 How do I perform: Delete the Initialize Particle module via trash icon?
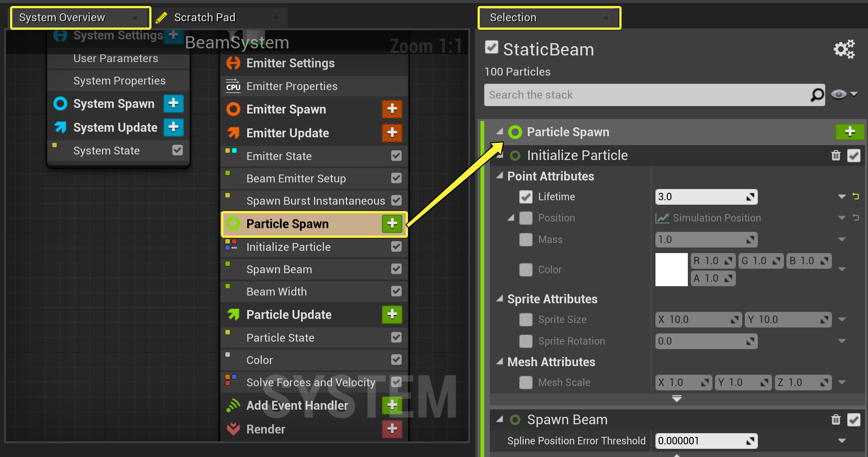(836, 155)
